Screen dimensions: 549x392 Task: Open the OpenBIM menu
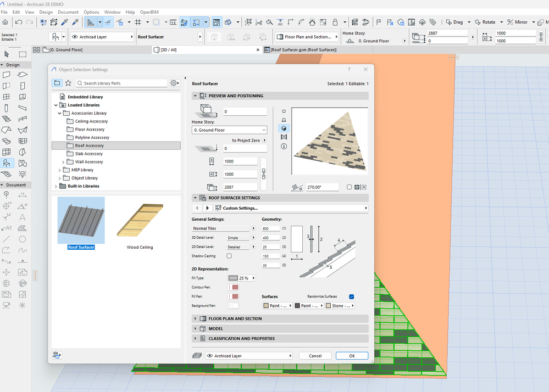[149, 12]
